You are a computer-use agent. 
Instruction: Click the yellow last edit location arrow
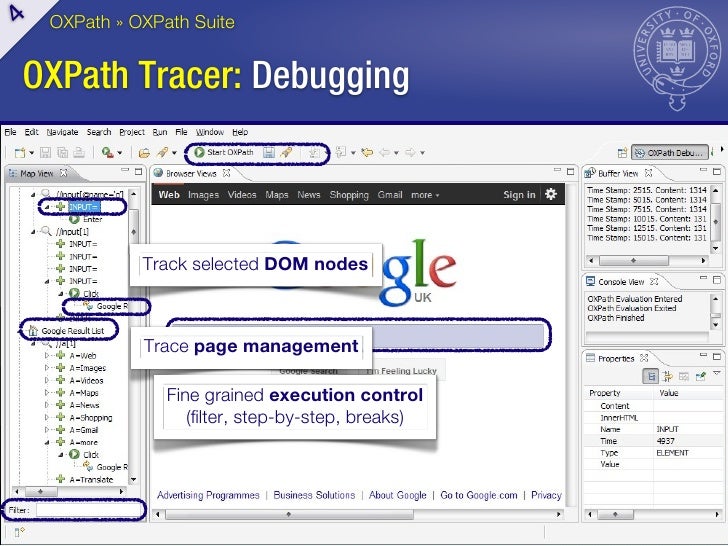pyautogui.click(x=367, y=152)
